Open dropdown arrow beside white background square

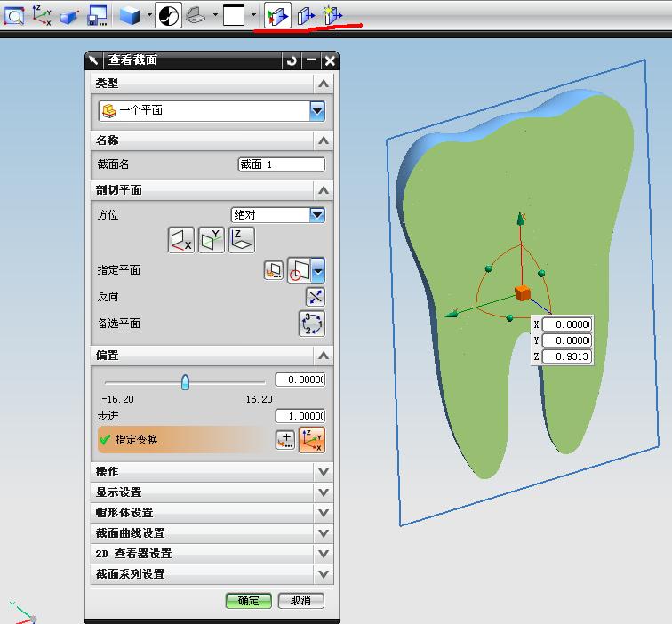click(x=253, y=15)
